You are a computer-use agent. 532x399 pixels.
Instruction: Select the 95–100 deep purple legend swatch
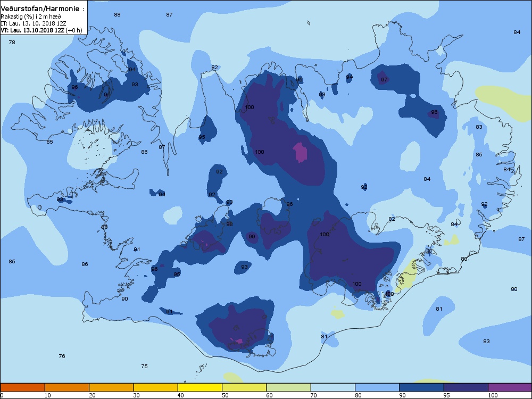coord(466,387)
